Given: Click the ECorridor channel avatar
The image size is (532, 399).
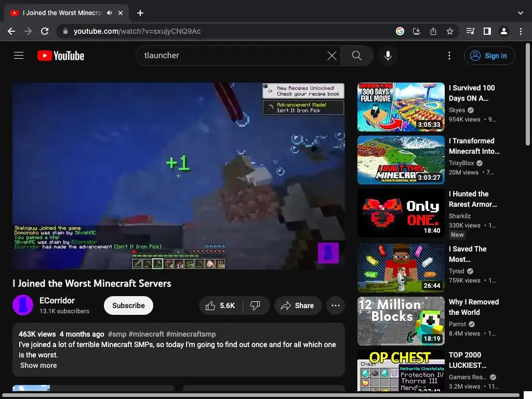Looking at the screenshot, I should pyautogui.click(x=23, y=305).
